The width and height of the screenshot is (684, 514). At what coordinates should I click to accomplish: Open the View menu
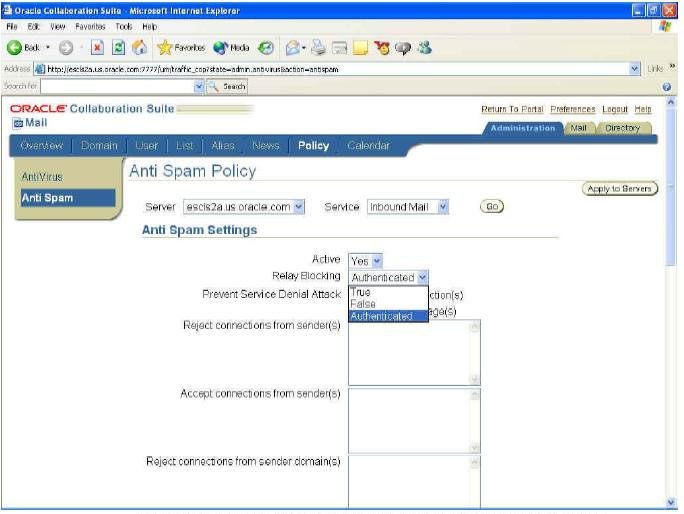point(58,27)
